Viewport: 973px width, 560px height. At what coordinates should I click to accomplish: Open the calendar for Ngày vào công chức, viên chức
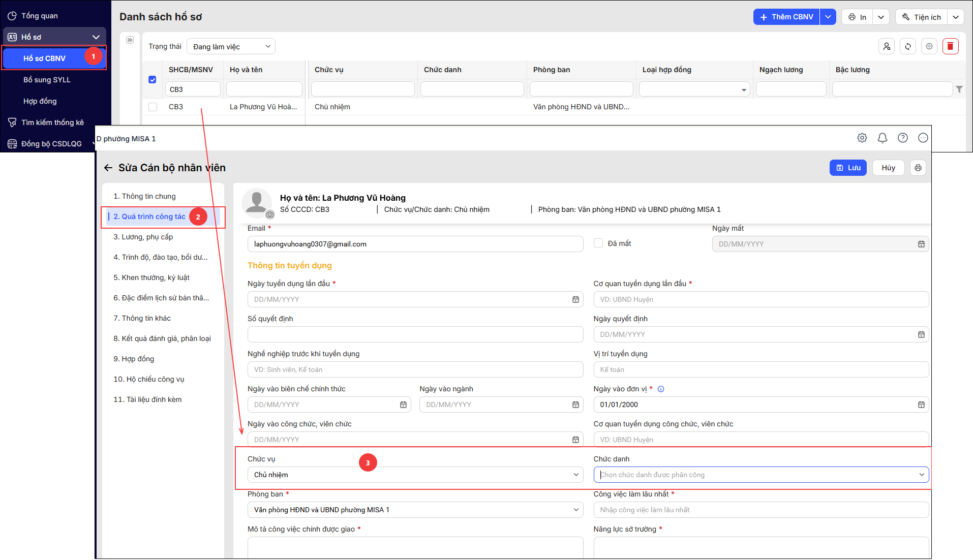pos(575,440)
